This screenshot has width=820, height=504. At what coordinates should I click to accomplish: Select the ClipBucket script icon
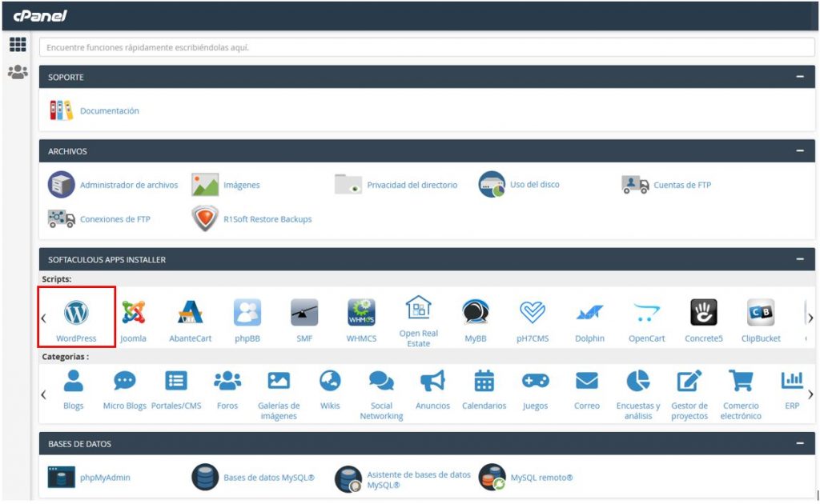pos(761,312)
